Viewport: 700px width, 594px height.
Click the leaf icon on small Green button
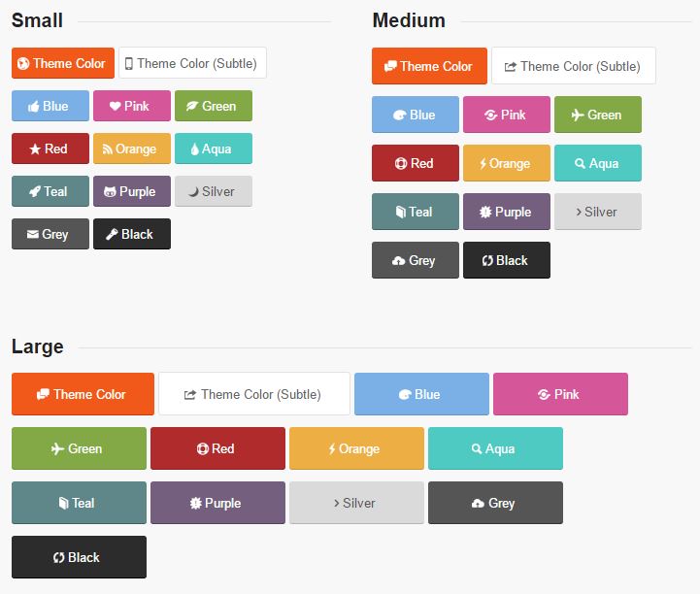[x=193, y=107]
